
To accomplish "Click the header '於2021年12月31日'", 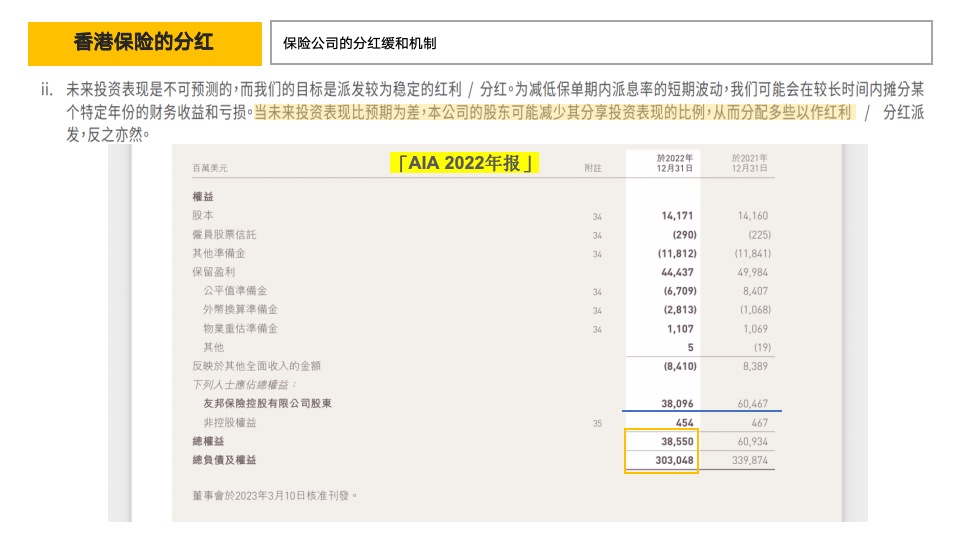I will tap(749, 163).
